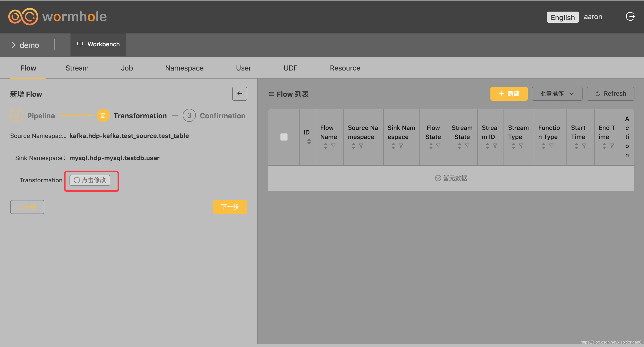The image size is (644, 347).
Task: Click the filter icon under End Time column
Action: pyautogui.click(x=612, y=146)
